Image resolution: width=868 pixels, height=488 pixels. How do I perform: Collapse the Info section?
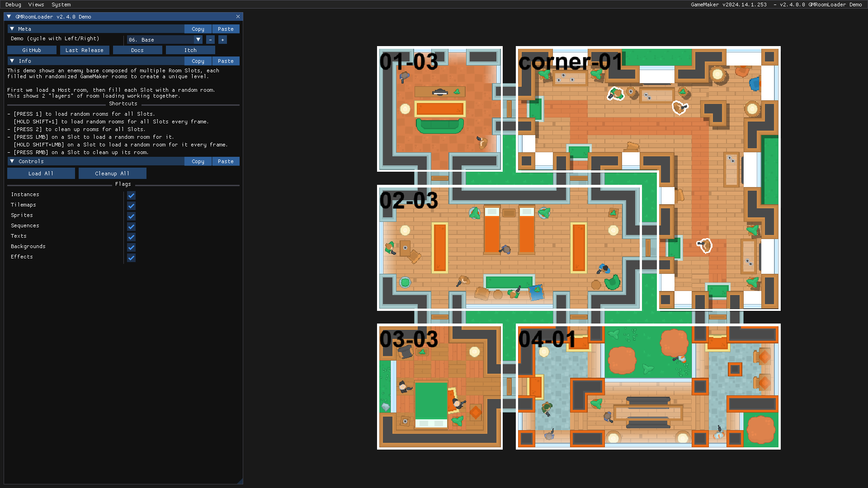(x=12, y=61)
